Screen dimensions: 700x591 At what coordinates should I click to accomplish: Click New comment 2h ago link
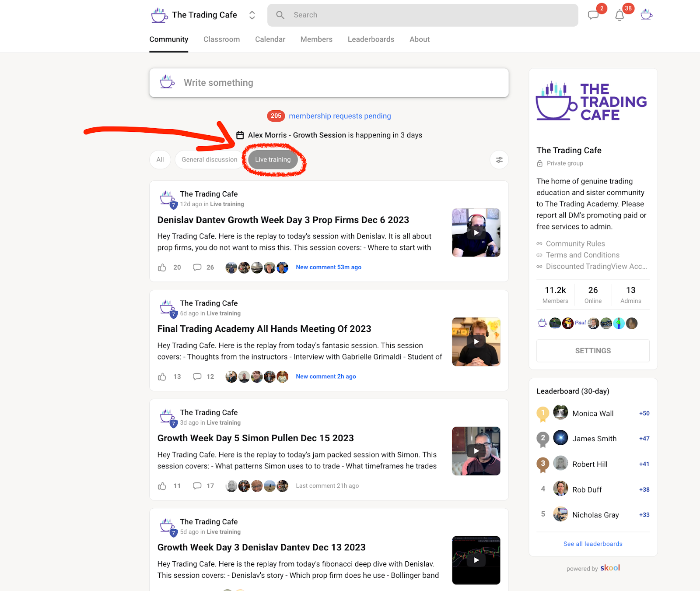tap(326, 376)
